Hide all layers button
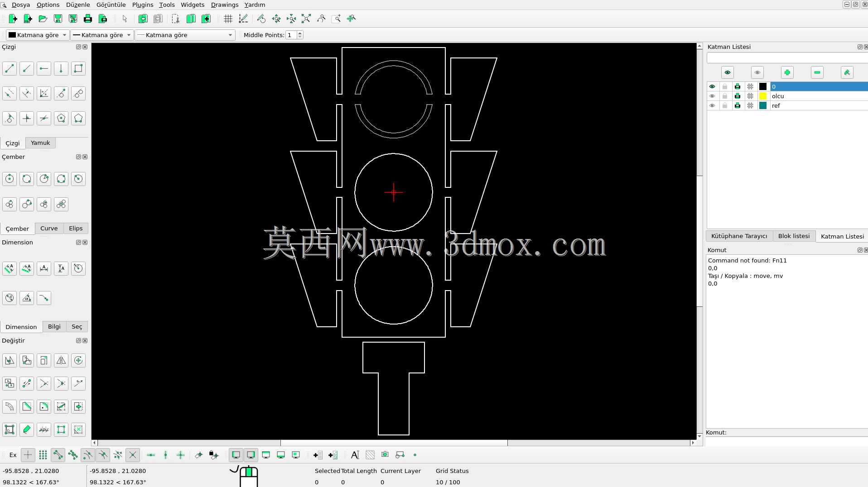The height and width of the screenshot is (487, 868). click(x=757, y=72)
